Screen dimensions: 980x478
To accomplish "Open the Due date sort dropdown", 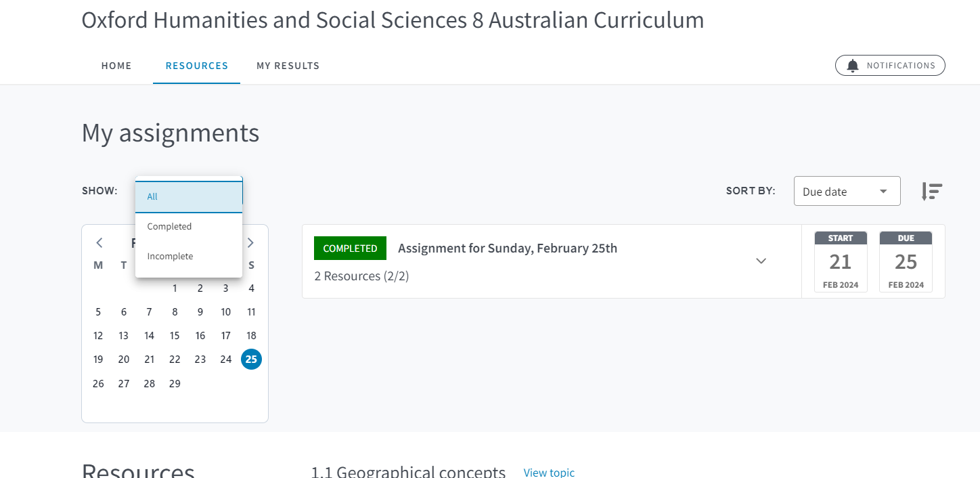I will click(x=847, y=191).
